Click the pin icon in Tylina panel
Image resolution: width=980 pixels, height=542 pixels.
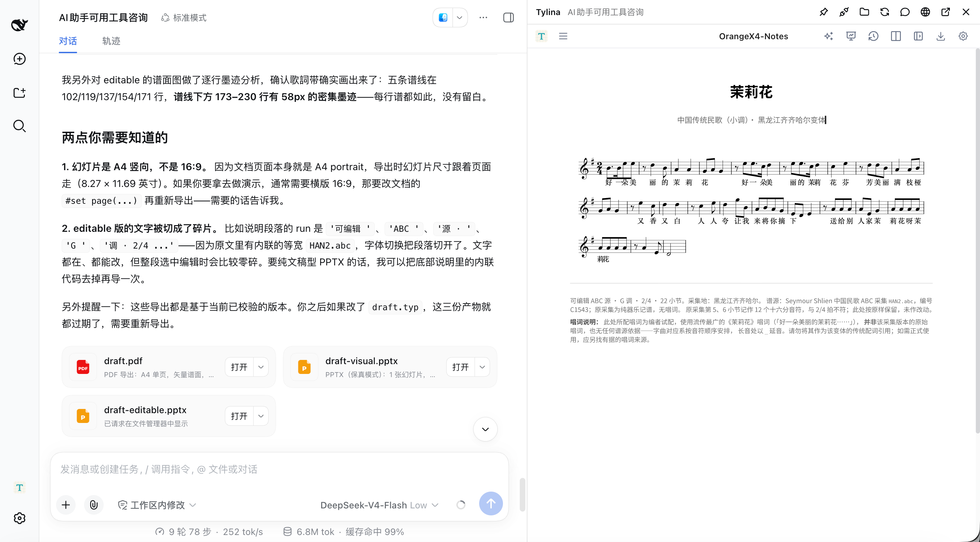click(824, 12)
